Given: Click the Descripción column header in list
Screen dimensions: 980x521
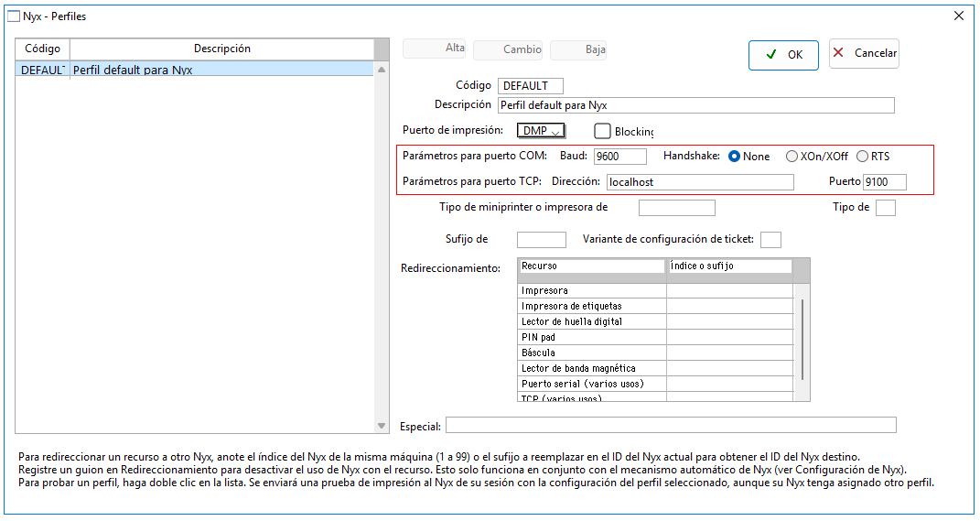Looking at the screenshot, I should pyautogui.click(x=221, y=49).
